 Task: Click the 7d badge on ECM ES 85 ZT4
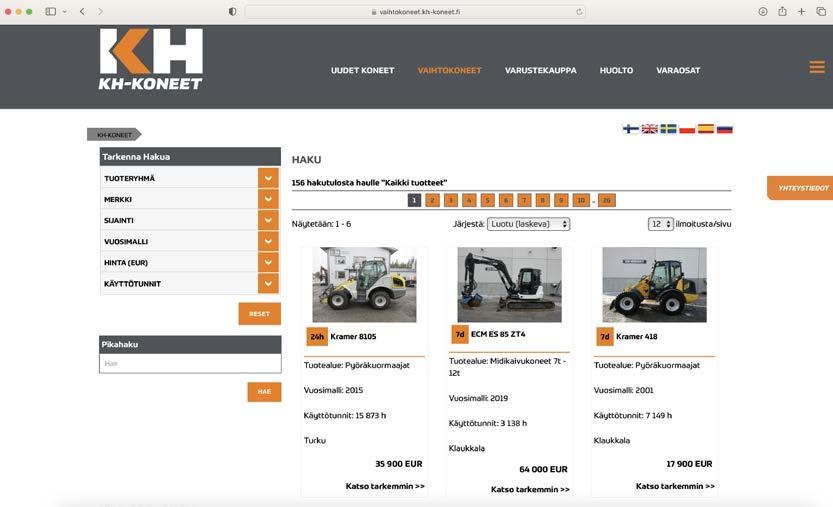460,334
